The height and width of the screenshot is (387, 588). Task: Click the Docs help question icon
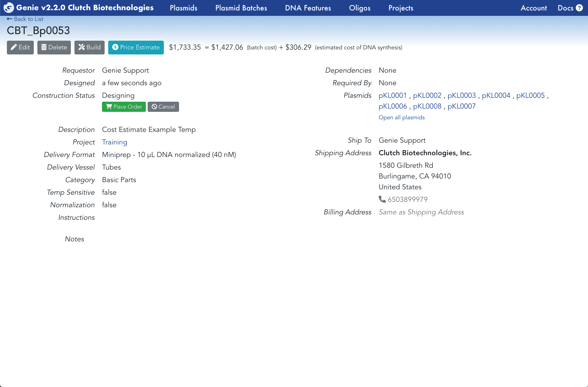click(x=579, y=8)
